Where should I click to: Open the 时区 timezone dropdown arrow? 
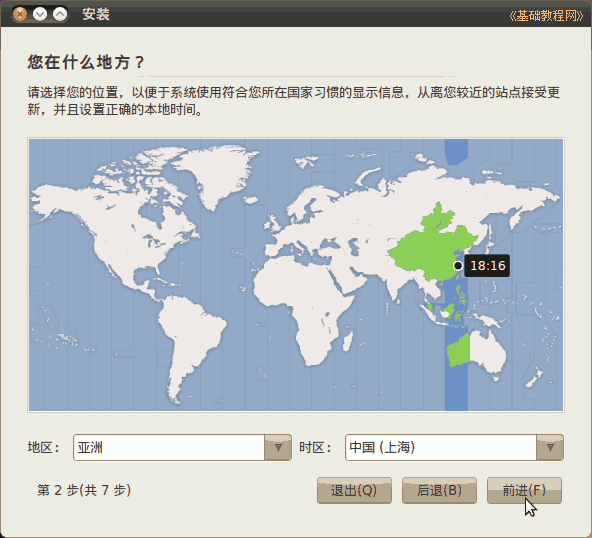coord(550,447)
